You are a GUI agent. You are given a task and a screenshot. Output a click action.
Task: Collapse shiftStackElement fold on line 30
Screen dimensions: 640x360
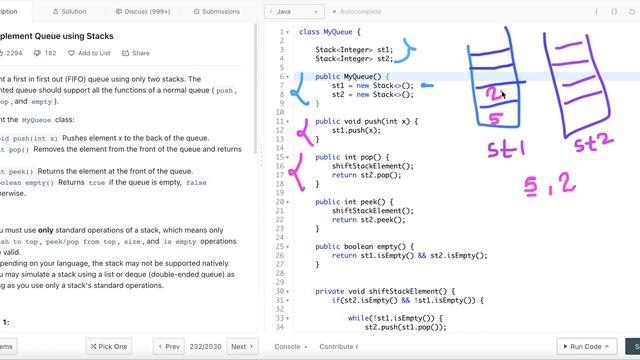(288, 291)
